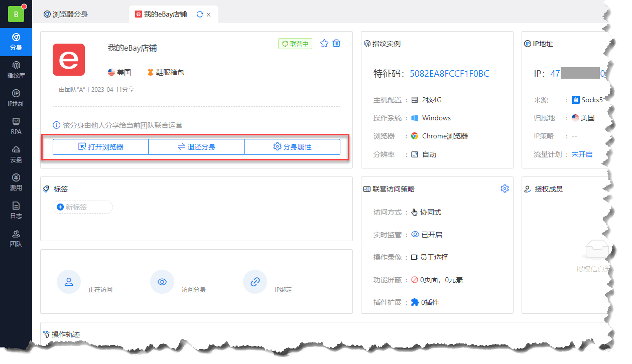
Task: Click the 协同式 access mode hand icon
Action: pyautogui.click(x=415, y=212)
